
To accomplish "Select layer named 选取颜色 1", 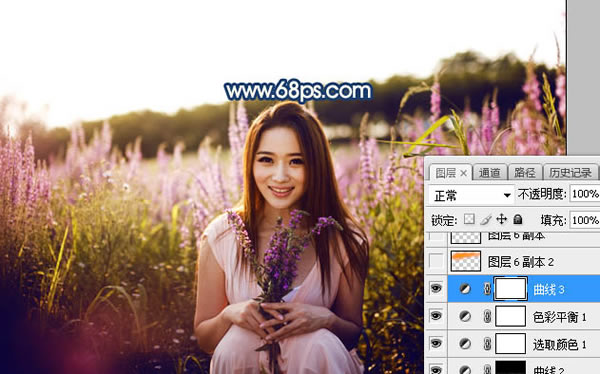I will pyautogui.click(x=559, y=345).
